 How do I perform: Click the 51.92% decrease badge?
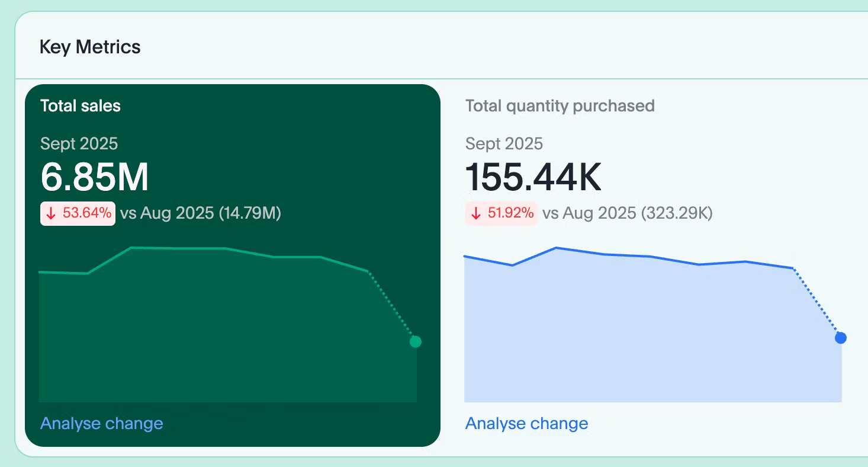click(x=502, y=214)
